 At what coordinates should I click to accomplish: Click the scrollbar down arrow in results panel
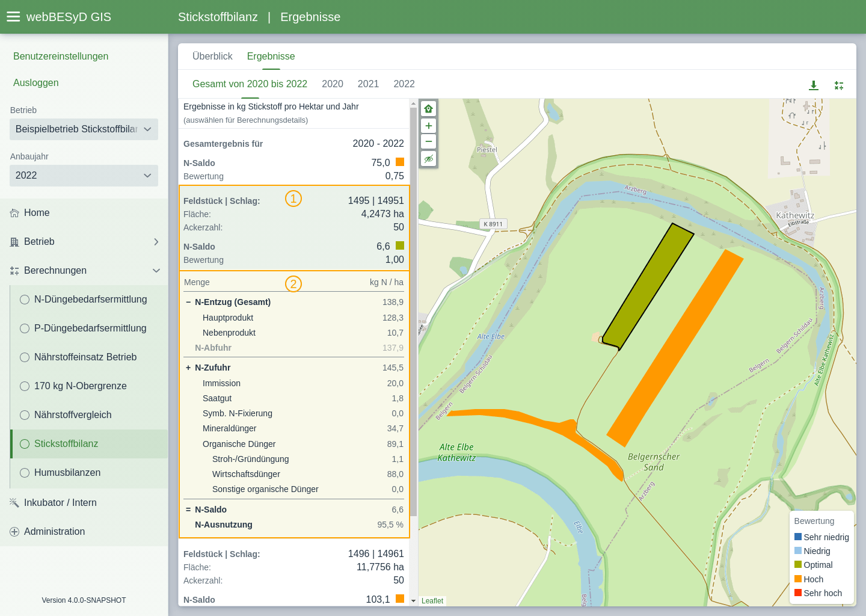[413, 601]
